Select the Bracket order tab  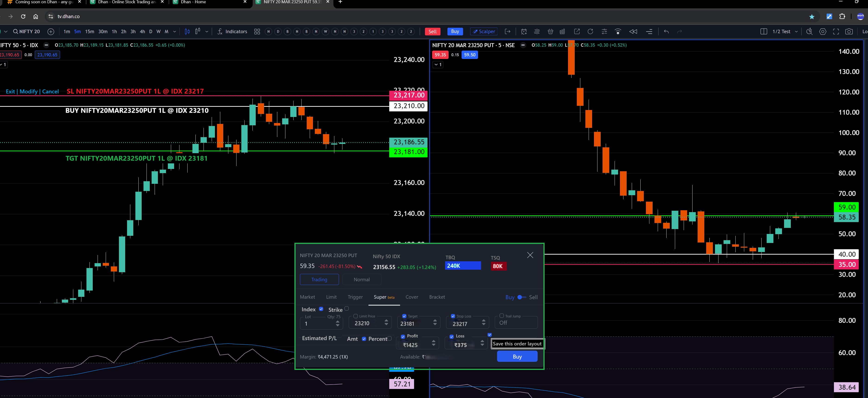coord(437,297)
